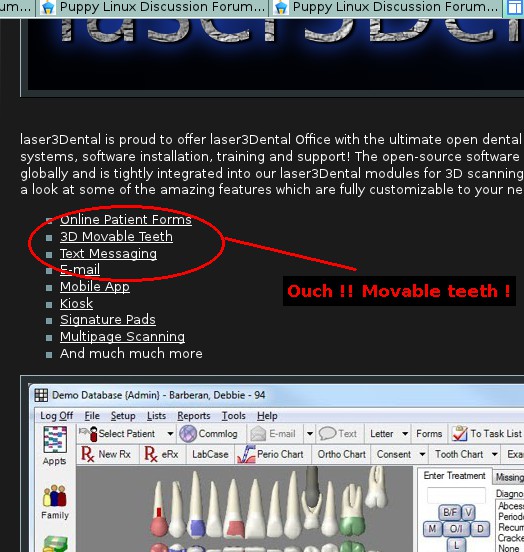This screenshot has height=552, width=524.
Task: Open the Help menu
Action: (x=267, y=416)
